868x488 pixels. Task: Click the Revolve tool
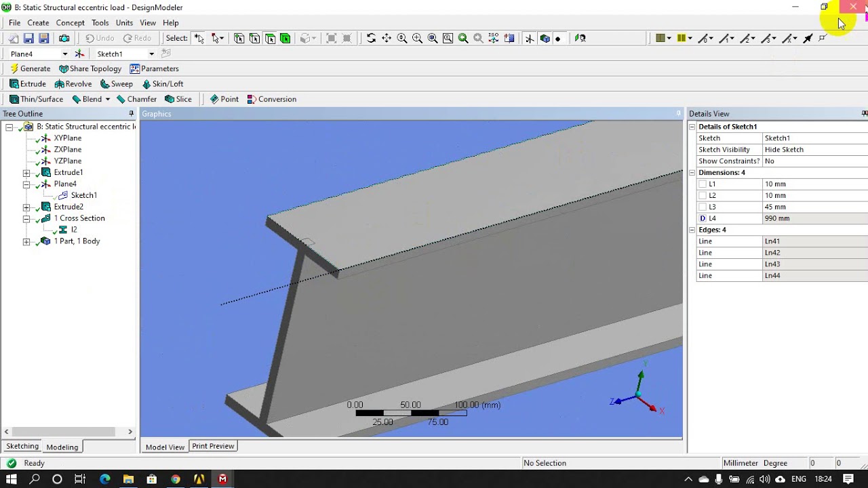tap(73, 84)
